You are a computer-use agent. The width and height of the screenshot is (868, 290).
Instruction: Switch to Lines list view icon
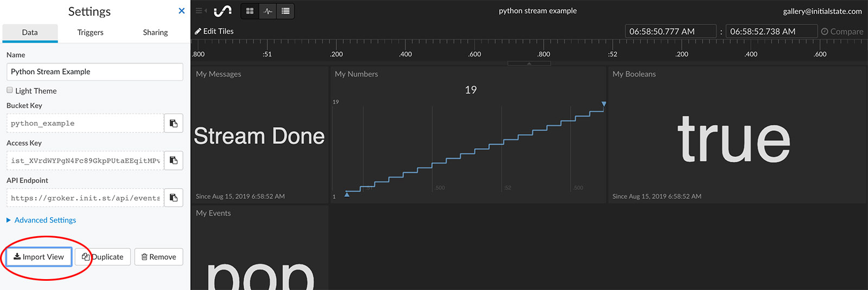[285, 11]
